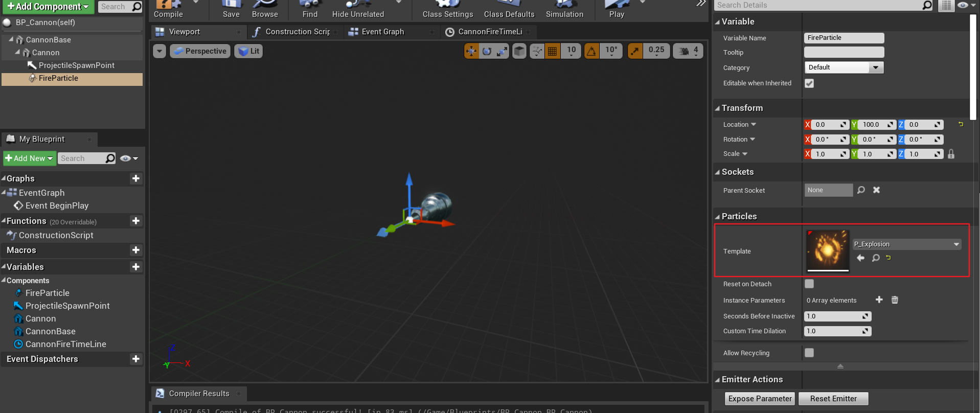Toggle the Allow Recycling checkbox
Viewport: 980px width, 413px height.
pyautogui.click(x=809, y=353)
